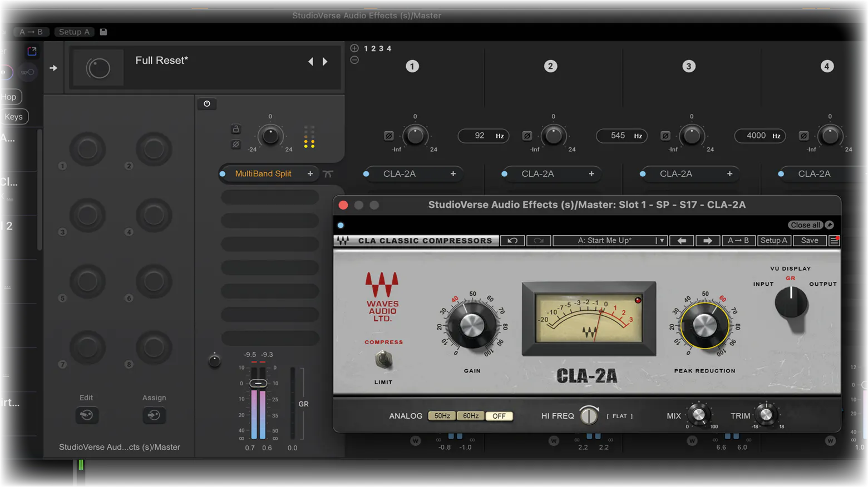Select band tab 4 header circle
868x487 pixels.
827,66
